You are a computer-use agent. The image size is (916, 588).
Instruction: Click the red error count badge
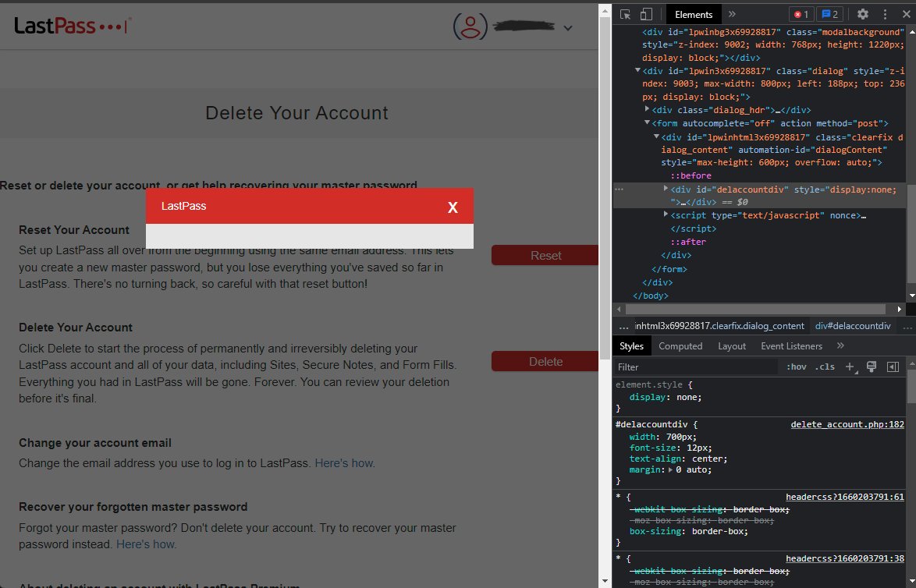(801, 15)
